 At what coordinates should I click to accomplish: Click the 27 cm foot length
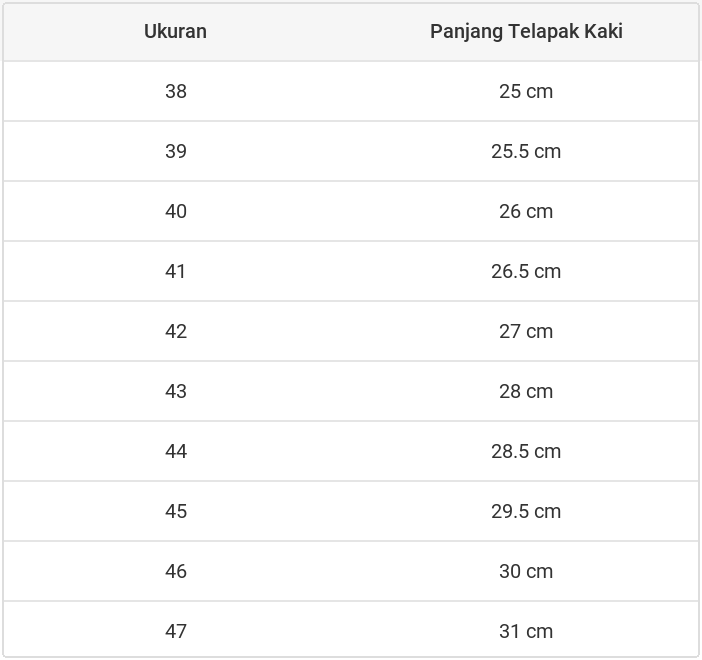(x=526, y=331)
